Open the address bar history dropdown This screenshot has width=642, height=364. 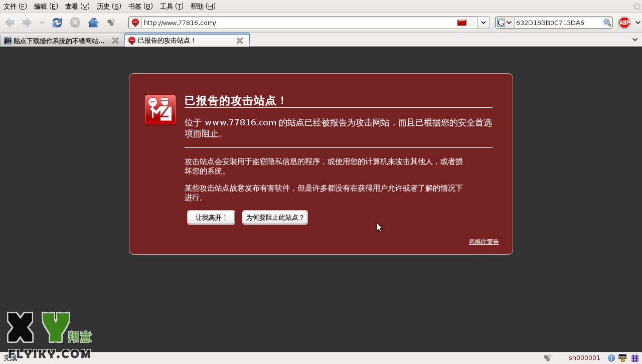484,23
